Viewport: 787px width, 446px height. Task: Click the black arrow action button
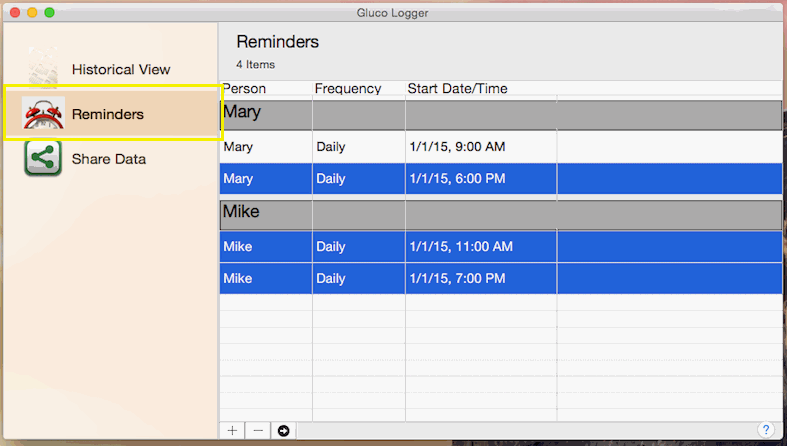[x=284, y=430]
